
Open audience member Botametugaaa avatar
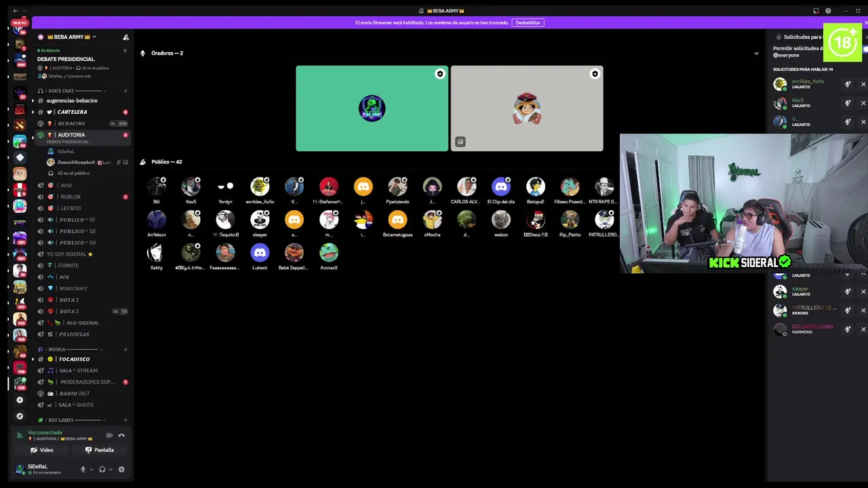[x=397, y=220]
